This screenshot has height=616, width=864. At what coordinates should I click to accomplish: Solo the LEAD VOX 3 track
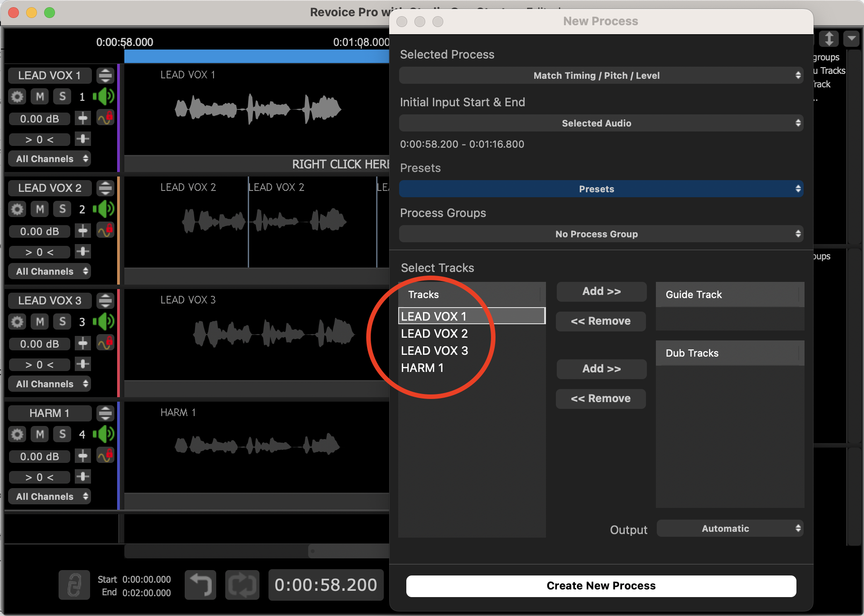[62, 322]
